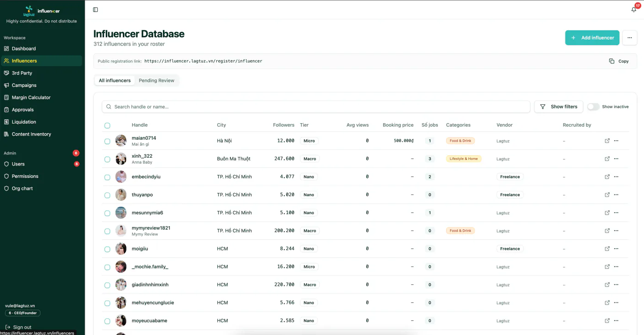This screenshot has height=335, width=644.
Task: Switch to the Pending Review tab
Action: point(156,80)
